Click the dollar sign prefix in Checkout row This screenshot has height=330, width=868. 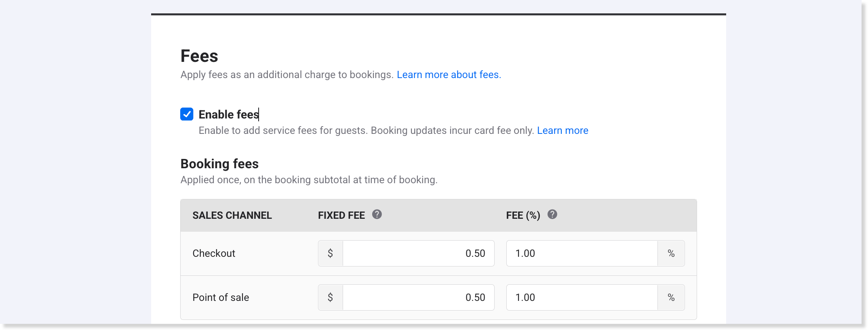[330, 254]
